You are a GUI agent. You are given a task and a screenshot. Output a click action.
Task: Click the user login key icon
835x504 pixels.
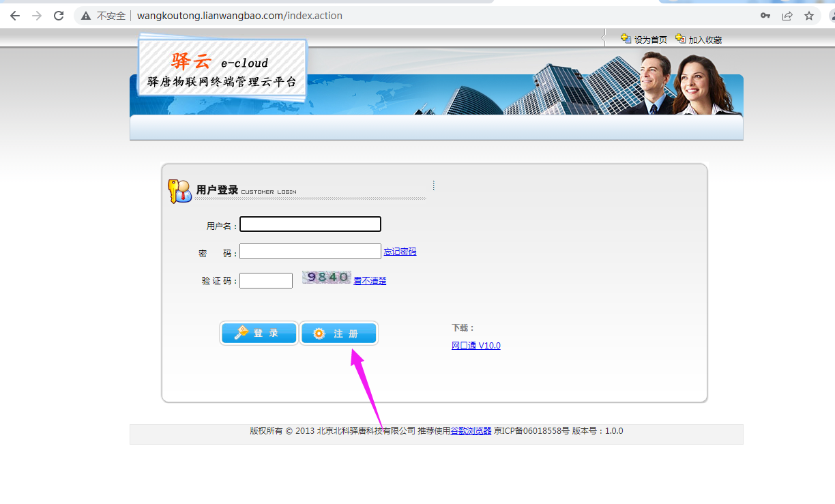coord(180,191)
